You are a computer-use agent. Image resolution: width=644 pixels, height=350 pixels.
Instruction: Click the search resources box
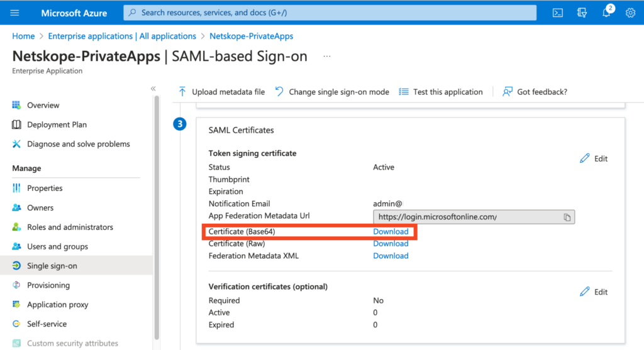pyautogui.click(x=330, y=13)
